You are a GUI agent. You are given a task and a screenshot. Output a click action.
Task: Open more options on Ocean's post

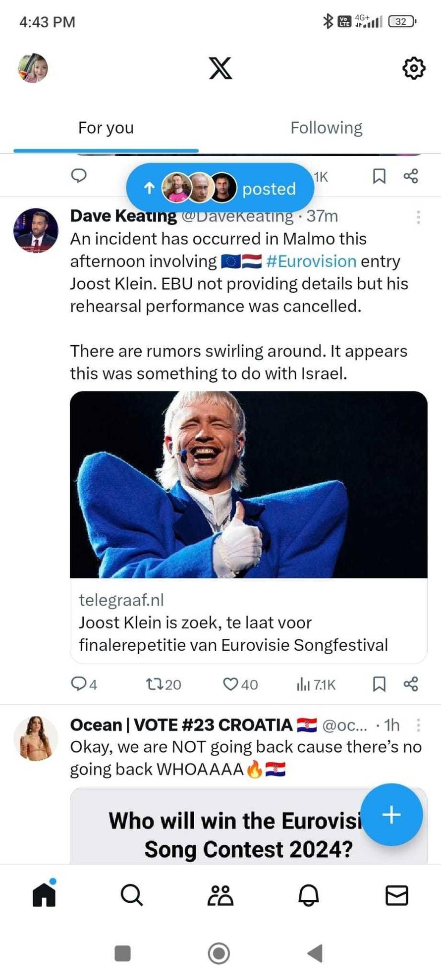click(x=418, y=725)
